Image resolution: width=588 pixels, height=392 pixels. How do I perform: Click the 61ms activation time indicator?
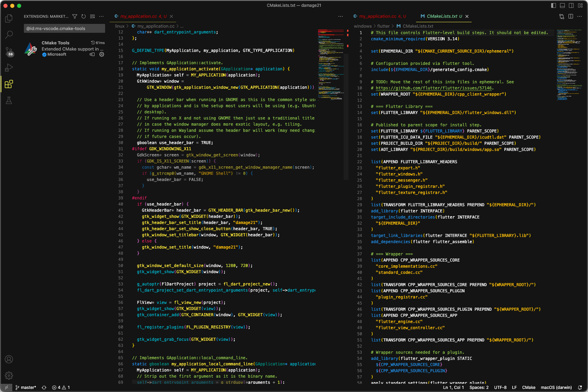coord(98,43)
